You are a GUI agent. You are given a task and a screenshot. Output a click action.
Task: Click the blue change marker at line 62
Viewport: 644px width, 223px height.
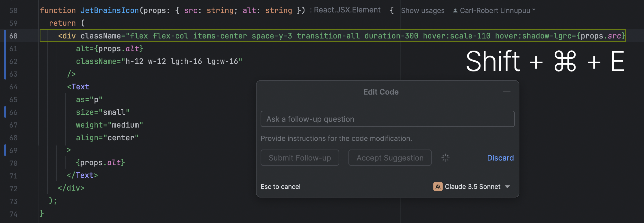click(5, 61)
